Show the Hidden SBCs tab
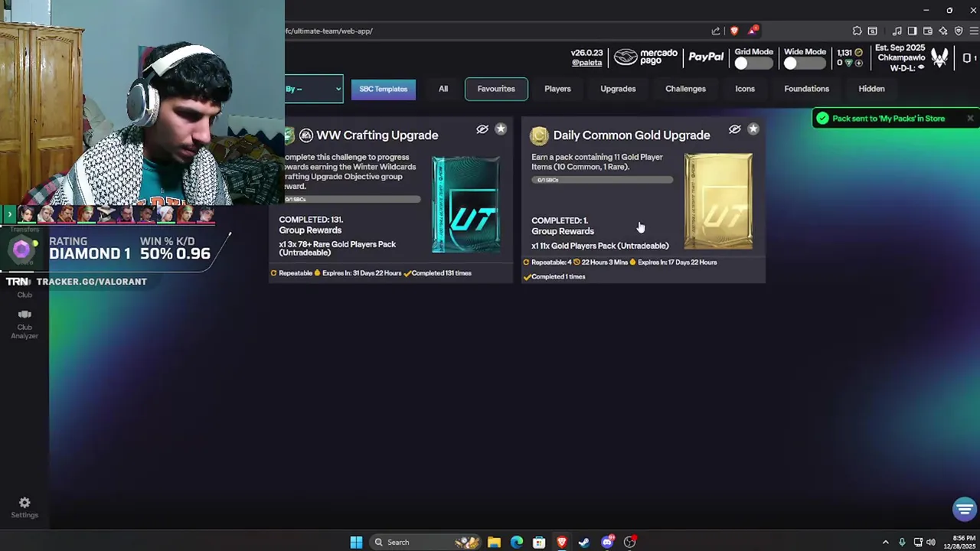The height and width of the screenshot is (551, 980). point(871,89)
